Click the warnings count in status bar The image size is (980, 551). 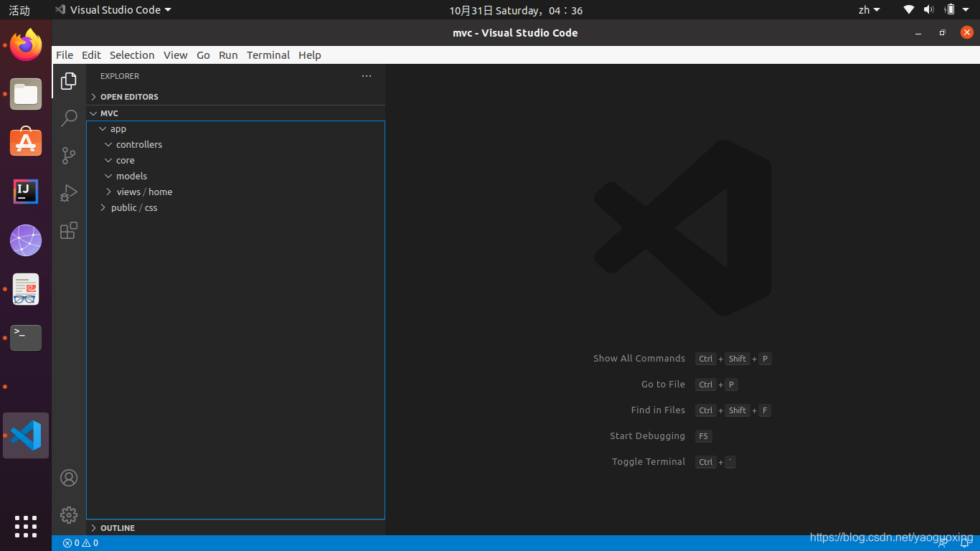tap(90, 543)
